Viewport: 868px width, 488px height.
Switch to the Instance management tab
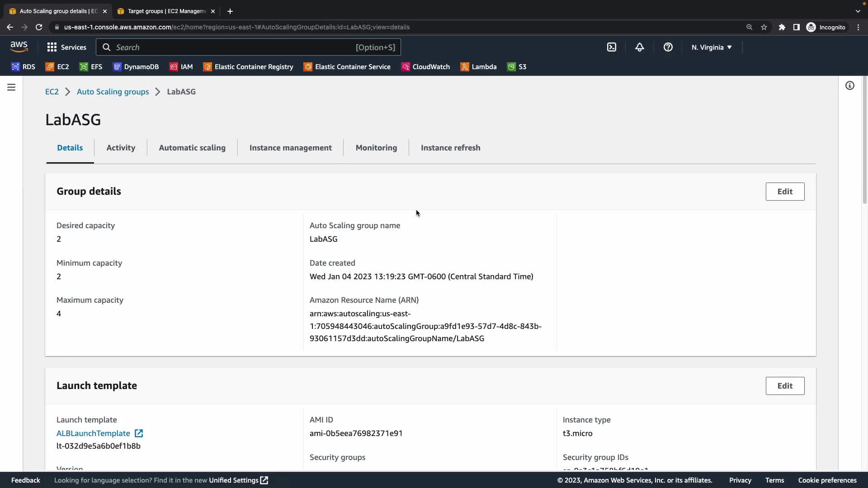click(290, 148)
